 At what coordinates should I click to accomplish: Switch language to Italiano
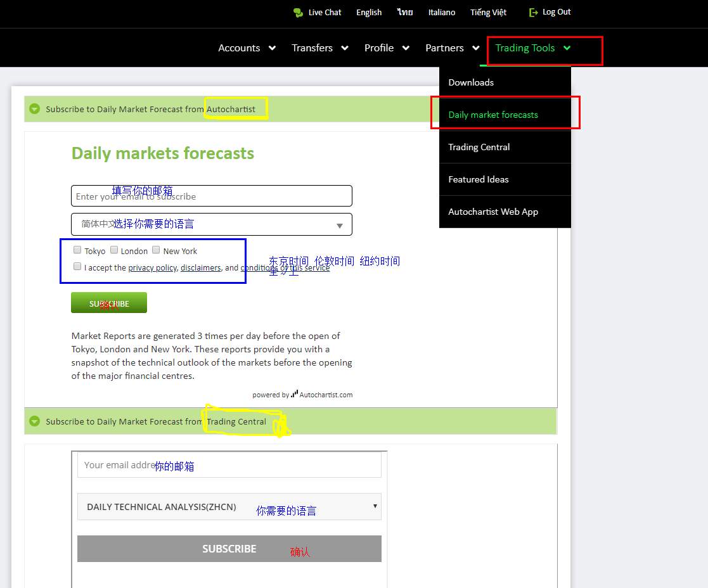(x=442, y=13)
